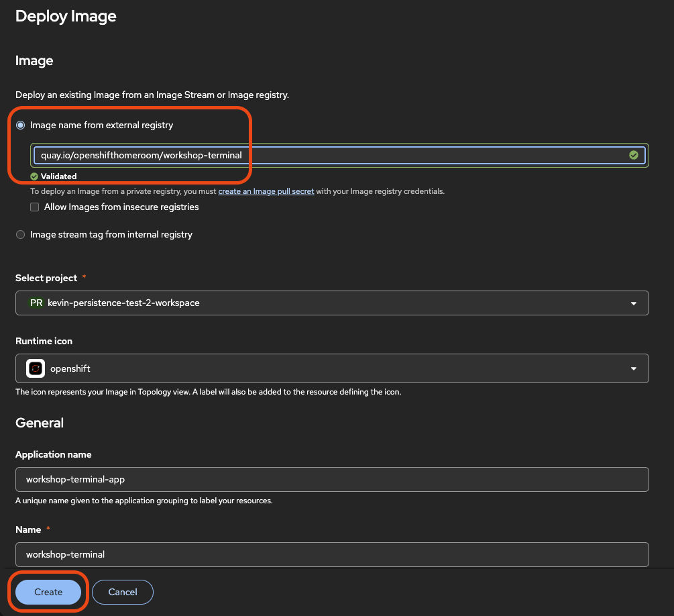Click the Create button
This screenshot has height=616, width=674.
click(x=48, y=593)
